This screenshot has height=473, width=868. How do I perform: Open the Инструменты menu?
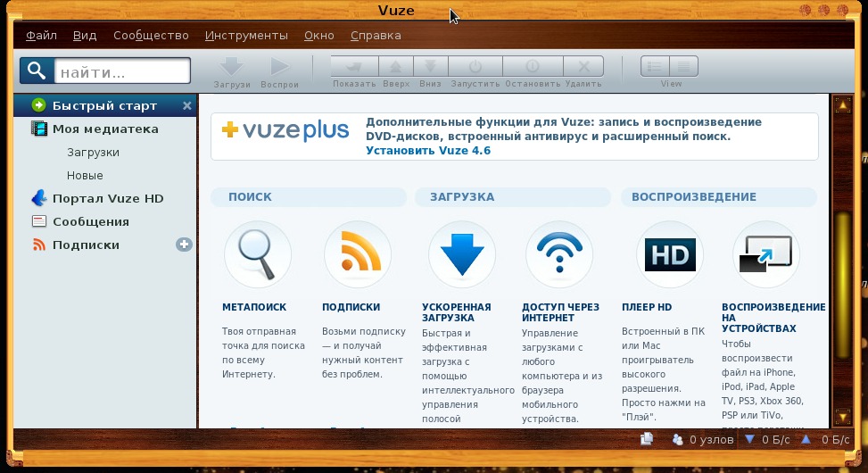(246, 36)
